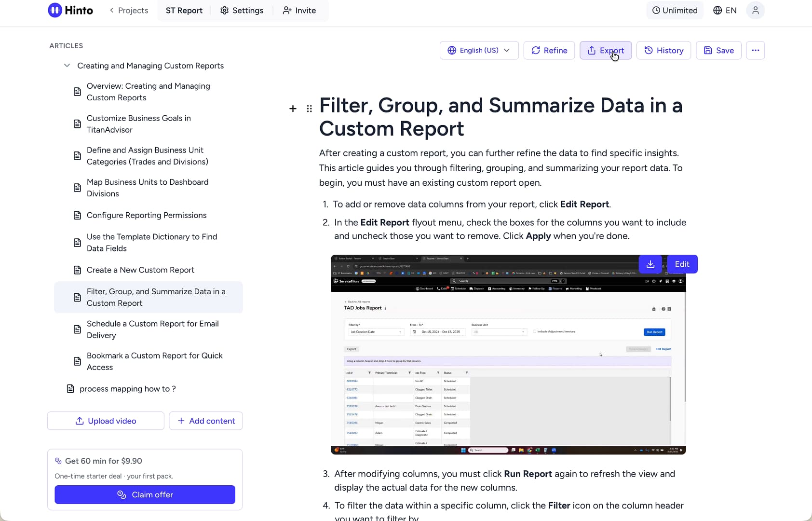Image resolution: width=812 pixels, height=521 pixels.
Task: Select Filter, Group, and Summarize Data article
Action: click(x=149, y=297)
